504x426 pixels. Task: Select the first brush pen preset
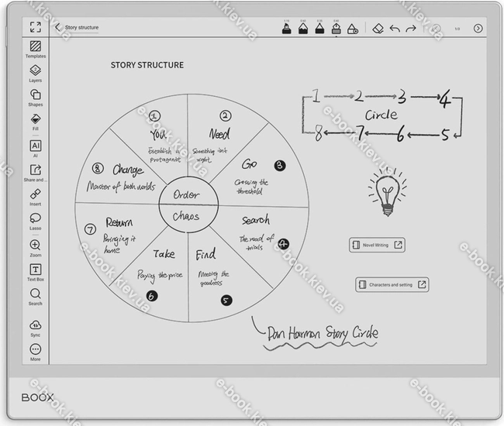coord(286,28)
